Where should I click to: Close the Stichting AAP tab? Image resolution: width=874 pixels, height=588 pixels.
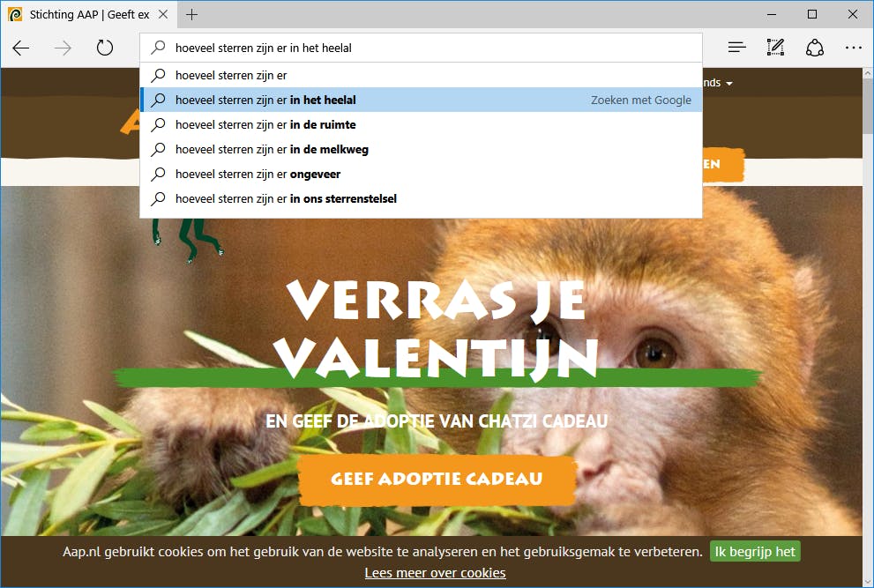(163, 14)
